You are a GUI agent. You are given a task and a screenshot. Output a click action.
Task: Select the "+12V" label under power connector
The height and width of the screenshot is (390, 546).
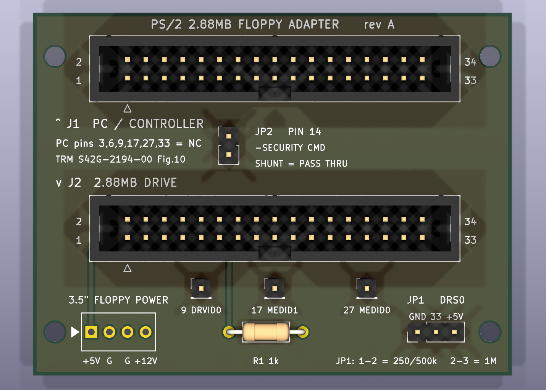[146, 361]
